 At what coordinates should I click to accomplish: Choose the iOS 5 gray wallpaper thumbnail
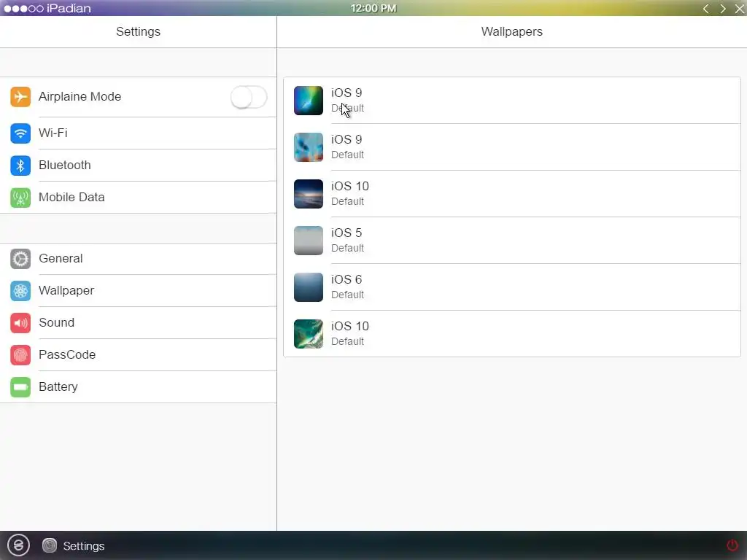tap(309, 241)
